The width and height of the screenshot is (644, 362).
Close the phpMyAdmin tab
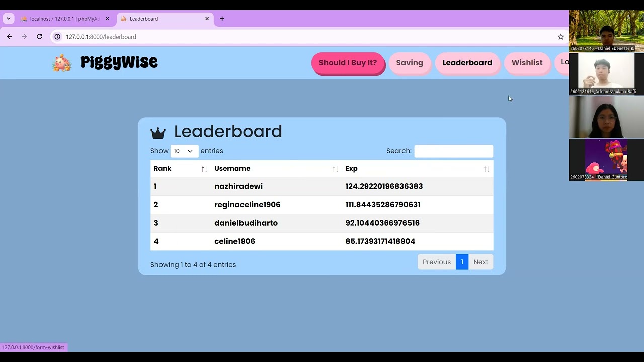pyautogui.click(x=107, y=19)
